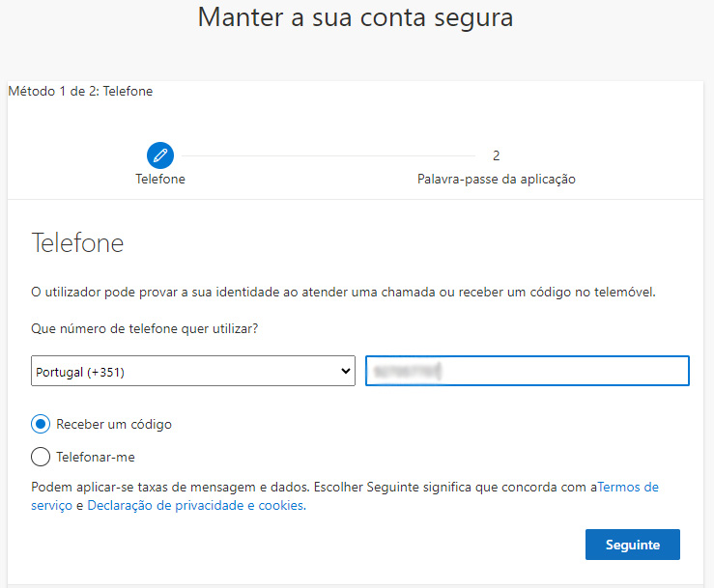Click the arrow on the country selector
The width and height of the screenshot is (714, 588).
346,372
